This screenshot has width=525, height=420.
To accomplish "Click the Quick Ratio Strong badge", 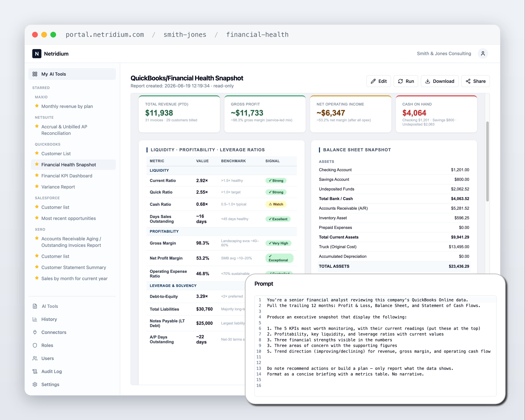I will (x=276, y=192).
